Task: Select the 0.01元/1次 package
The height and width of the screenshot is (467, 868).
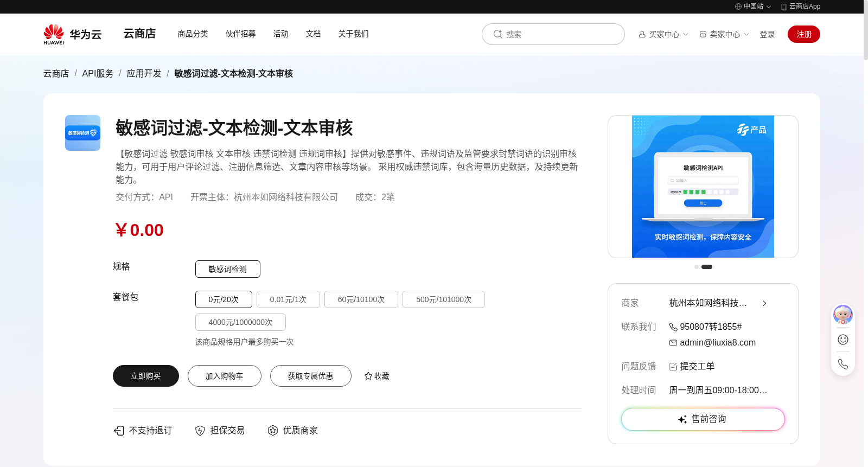Action: click(x=288, y=299)
